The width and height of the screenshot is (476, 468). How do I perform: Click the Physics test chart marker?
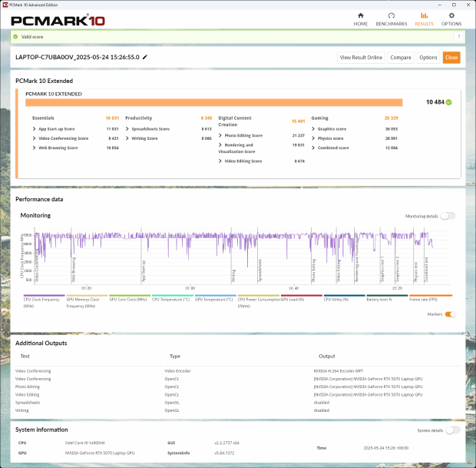416,272
